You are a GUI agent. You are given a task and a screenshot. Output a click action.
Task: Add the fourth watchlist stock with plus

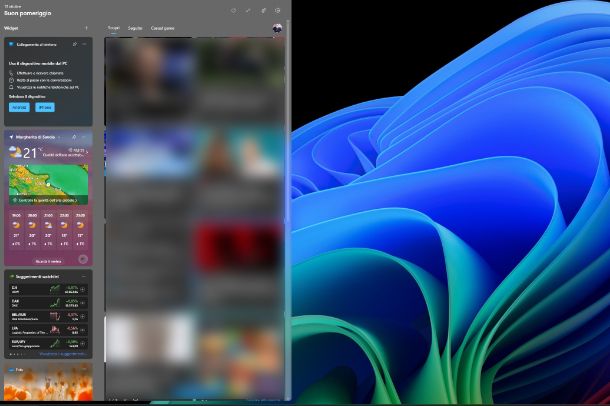tap(82, 330)
